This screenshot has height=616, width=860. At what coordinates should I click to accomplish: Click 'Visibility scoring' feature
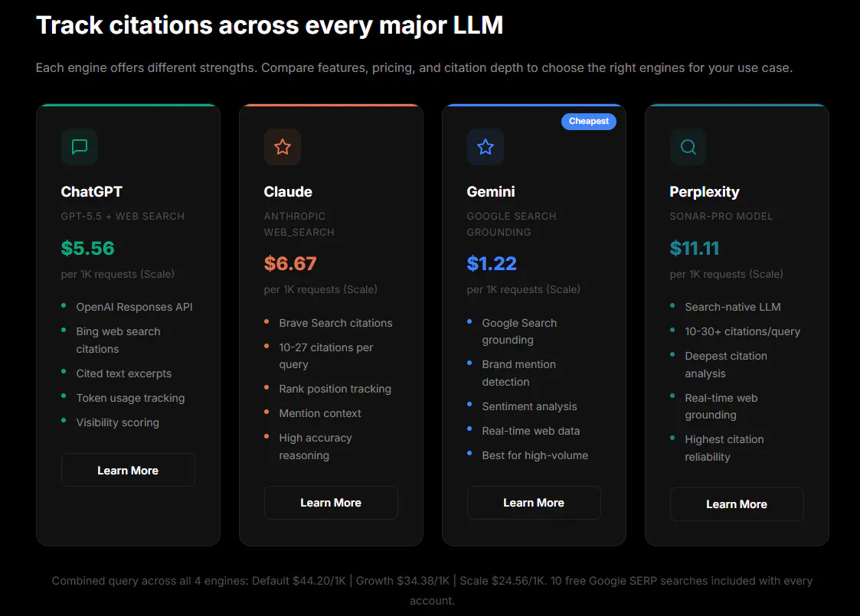point(118,422)
